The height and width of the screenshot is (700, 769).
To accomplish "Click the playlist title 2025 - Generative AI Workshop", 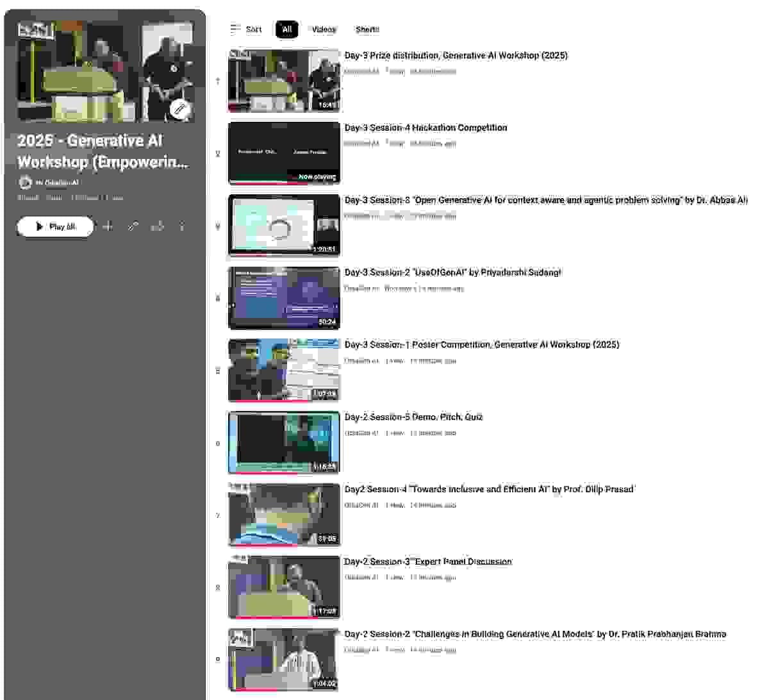I will pos(103,151).
